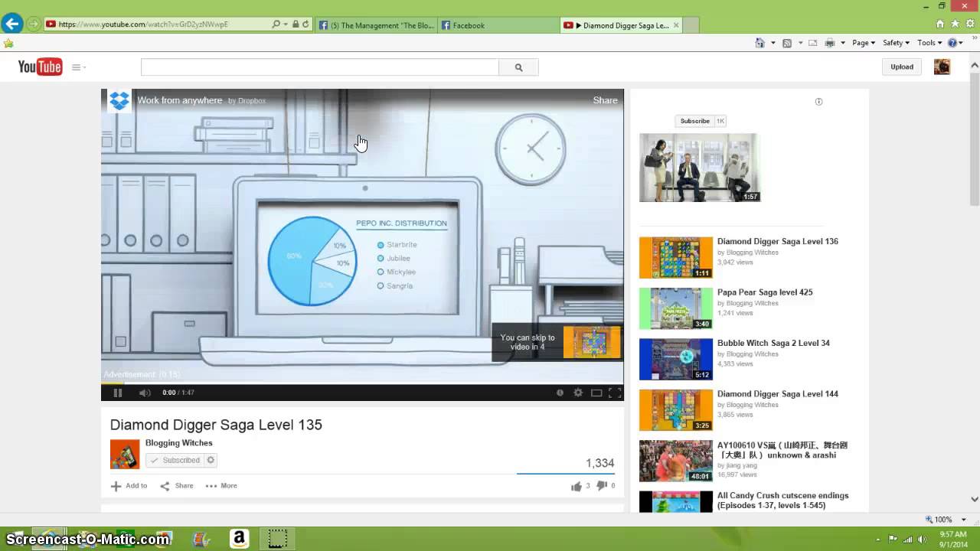980x551 pixels.
Task: Click Share in the ad overlay
Action: (x=605, y=100)
